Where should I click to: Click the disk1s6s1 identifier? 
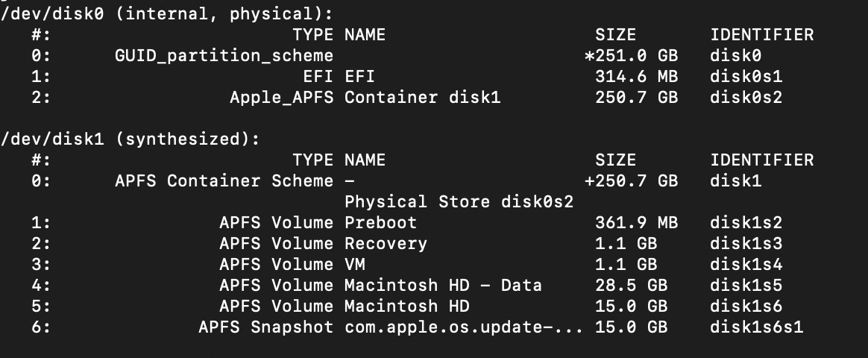pos(756,327)
